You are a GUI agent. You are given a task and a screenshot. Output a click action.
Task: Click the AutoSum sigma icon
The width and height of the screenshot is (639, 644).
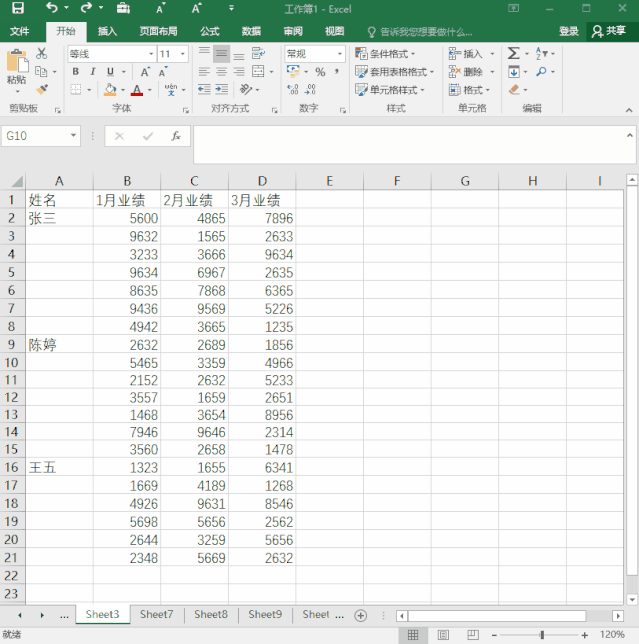click(514, 53)
